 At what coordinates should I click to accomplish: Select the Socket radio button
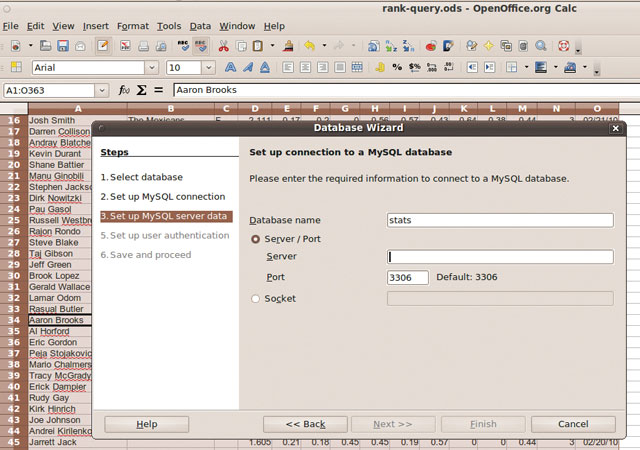(x=256, y=299)
